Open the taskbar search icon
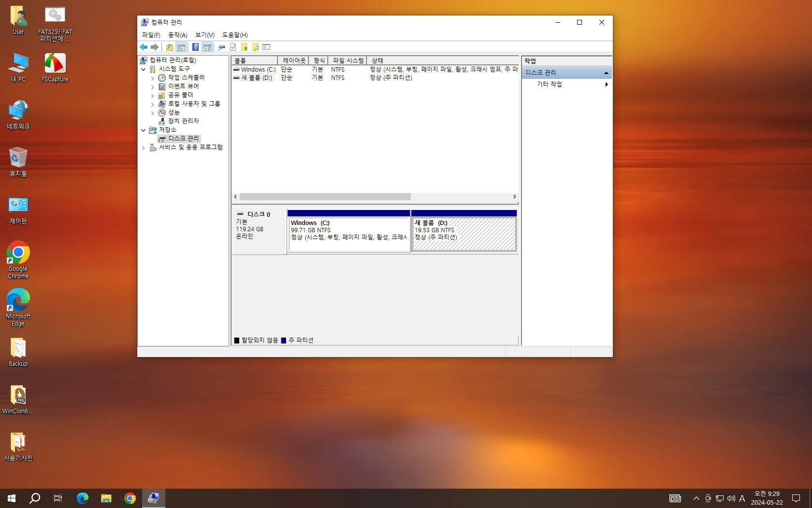The height and width of the screenshot is (508, 812). coord(35,498)
